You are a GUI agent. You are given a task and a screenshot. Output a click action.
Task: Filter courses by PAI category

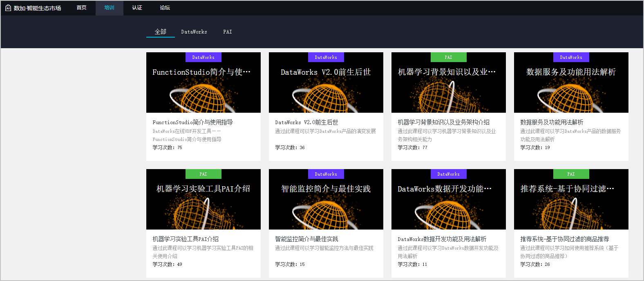(228, 31)
